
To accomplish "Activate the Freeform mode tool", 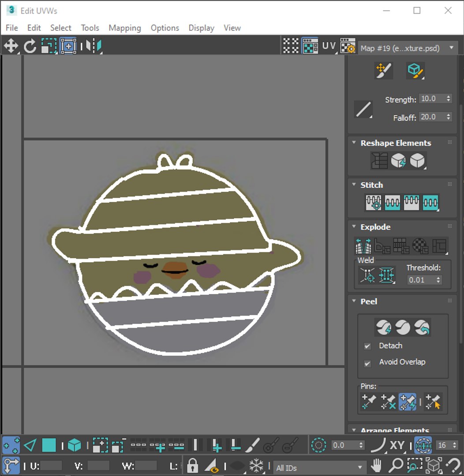I will 68,46.
